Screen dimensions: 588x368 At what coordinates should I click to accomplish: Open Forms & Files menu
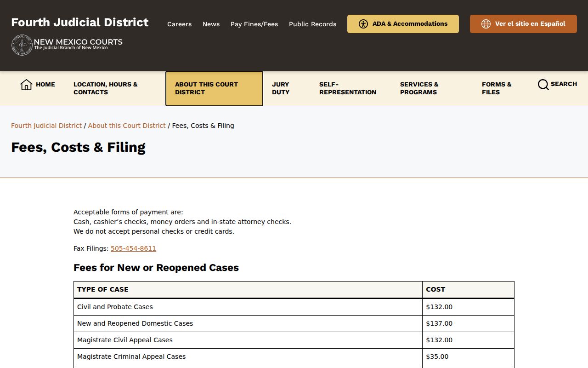497,88
